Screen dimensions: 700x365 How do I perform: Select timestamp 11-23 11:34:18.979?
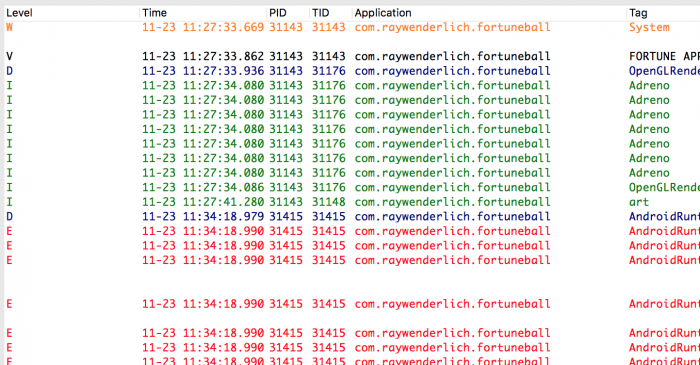point(203,216)
